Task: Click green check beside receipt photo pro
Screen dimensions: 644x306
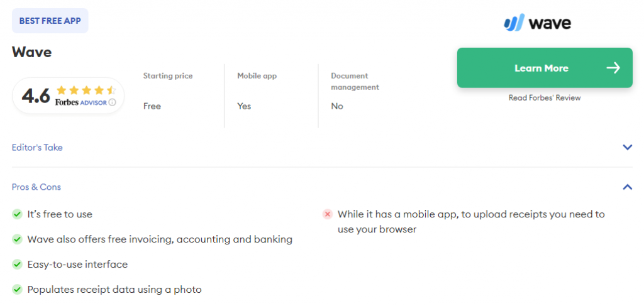Action: [x=18, y=290]
